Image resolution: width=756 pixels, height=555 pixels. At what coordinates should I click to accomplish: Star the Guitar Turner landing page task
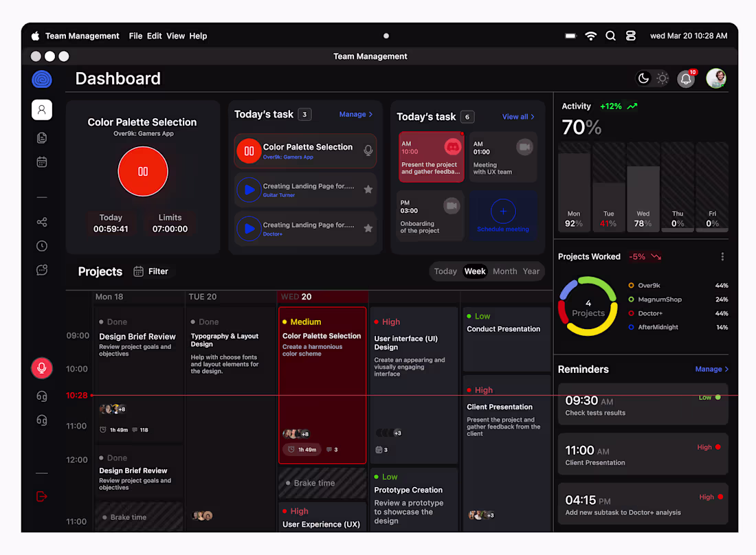click(x=368, y=190)
